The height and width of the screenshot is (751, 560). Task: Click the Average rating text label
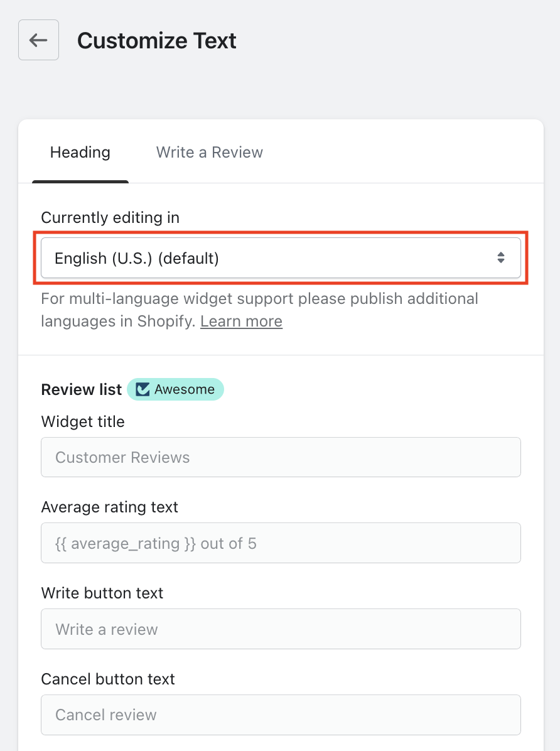pyautogui.click(x=110, y=507)
